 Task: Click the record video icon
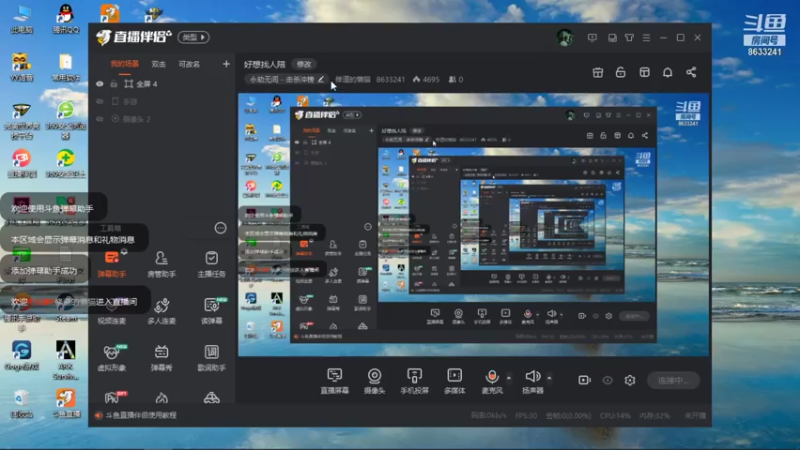[584, 380]
